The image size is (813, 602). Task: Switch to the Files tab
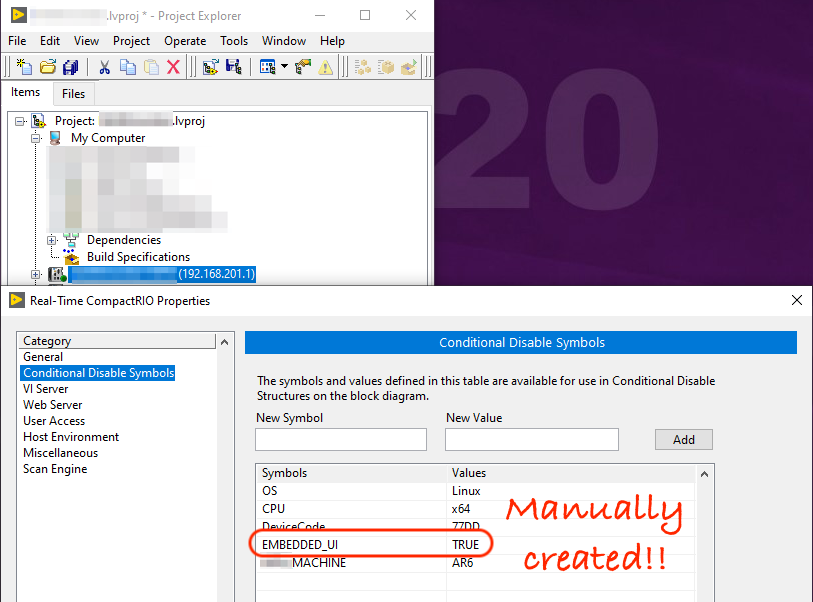(x=73, y=94)
